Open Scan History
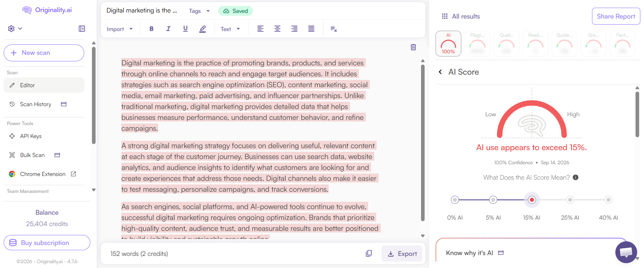This screenshot has width=644, height=268. (x=35, y=104)
